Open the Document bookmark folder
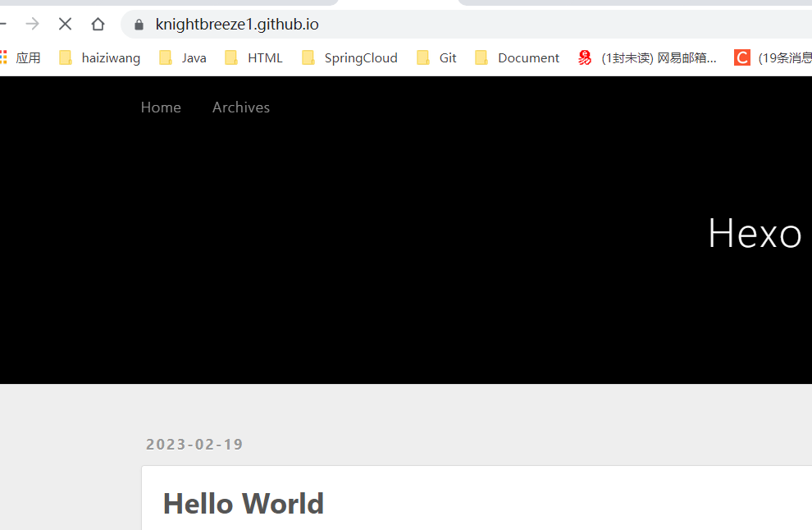812x530 pixels. click(518, 57)
